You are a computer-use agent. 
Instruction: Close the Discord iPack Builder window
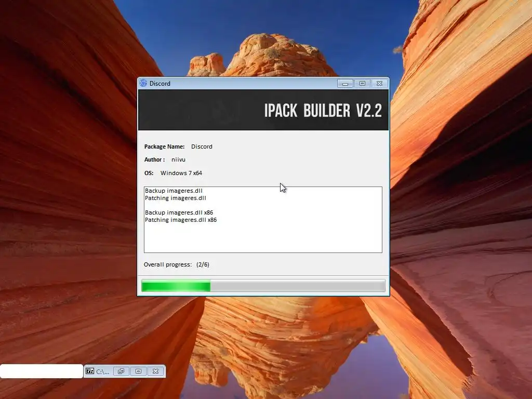(379, 84)
